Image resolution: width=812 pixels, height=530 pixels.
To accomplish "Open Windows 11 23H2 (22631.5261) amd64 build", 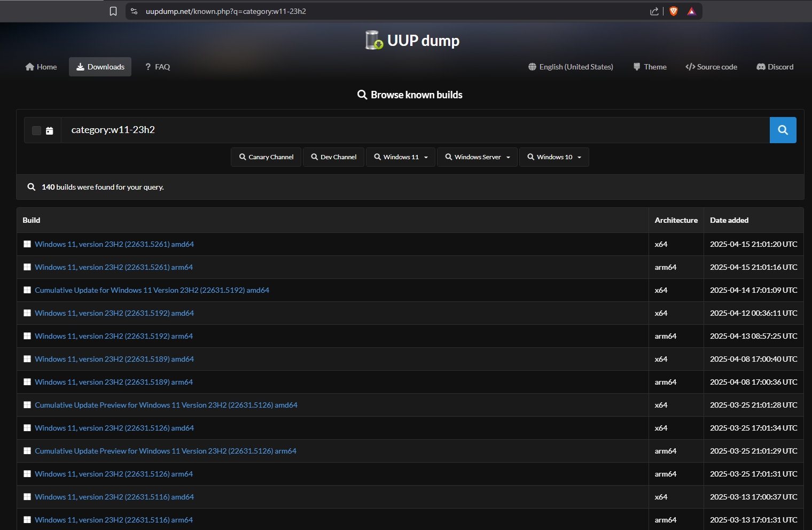I will 114,244.
